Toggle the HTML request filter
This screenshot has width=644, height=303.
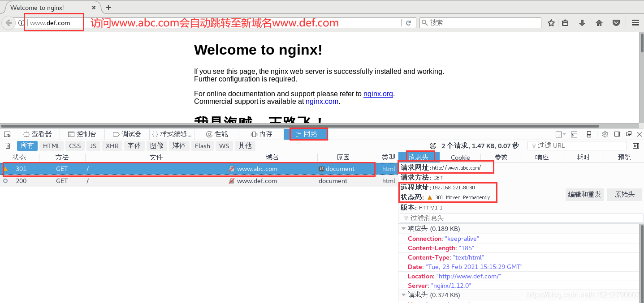tap(51, 145)
